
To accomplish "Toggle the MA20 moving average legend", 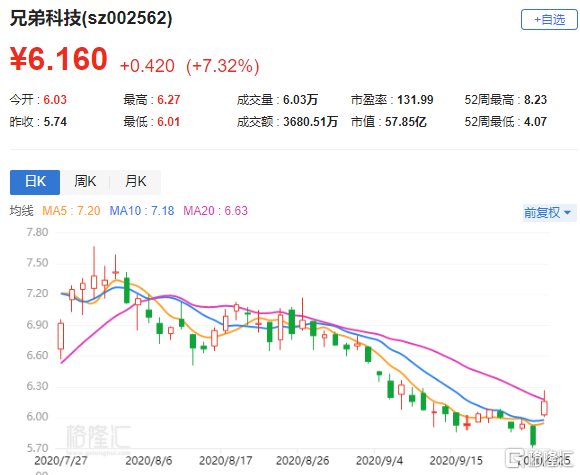I will (x=215, y=211).
